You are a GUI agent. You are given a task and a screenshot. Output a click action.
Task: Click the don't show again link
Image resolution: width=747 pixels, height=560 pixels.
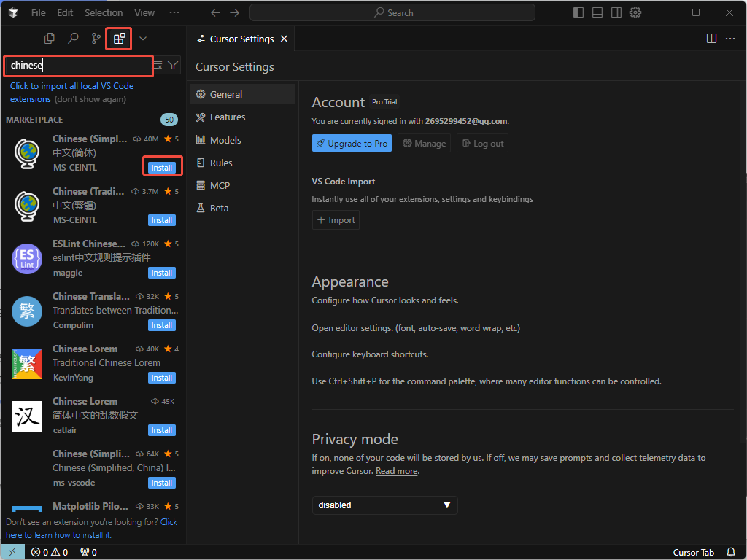(x=90, y=99)
